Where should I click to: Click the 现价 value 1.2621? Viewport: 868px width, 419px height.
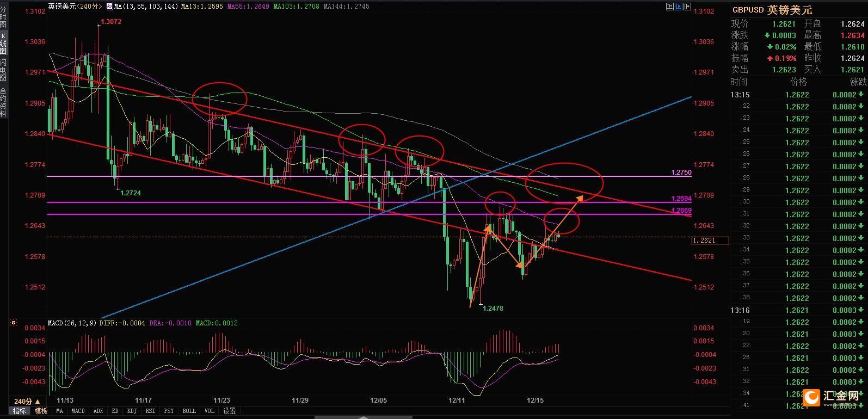click(784, 24)
